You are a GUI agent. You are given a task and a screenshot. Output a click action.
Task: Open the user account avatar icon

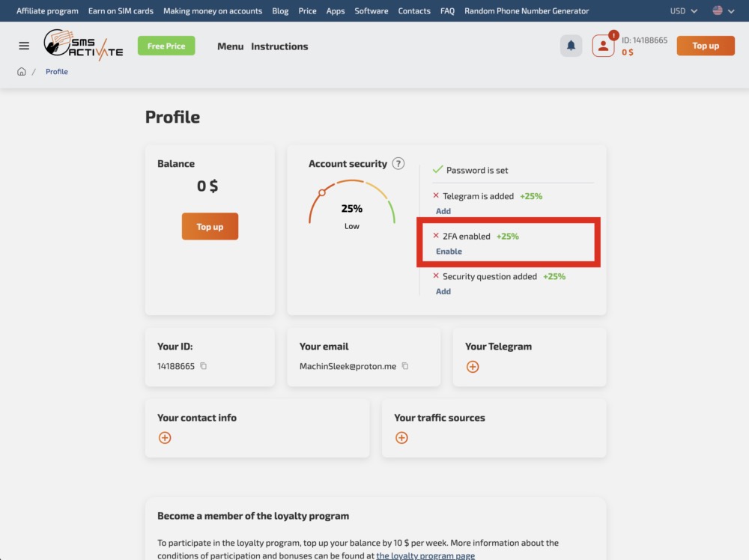coord(603,46)
